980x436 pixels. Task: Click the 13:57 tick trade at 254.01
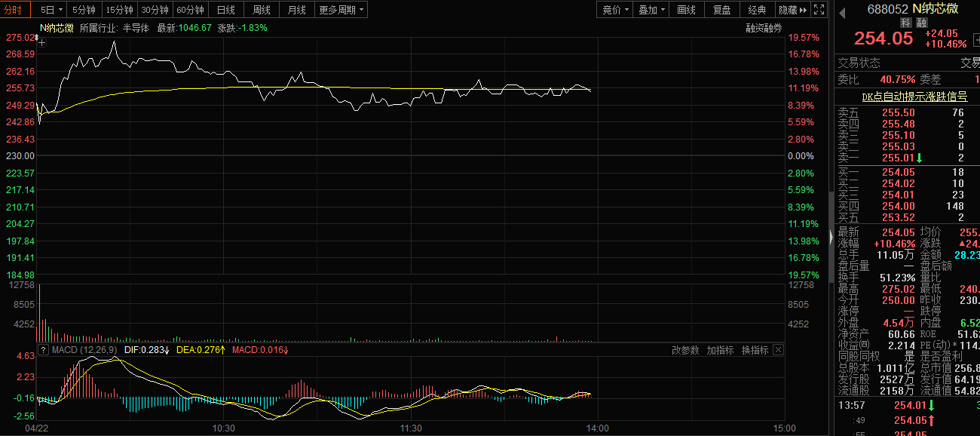coord(907,405)
